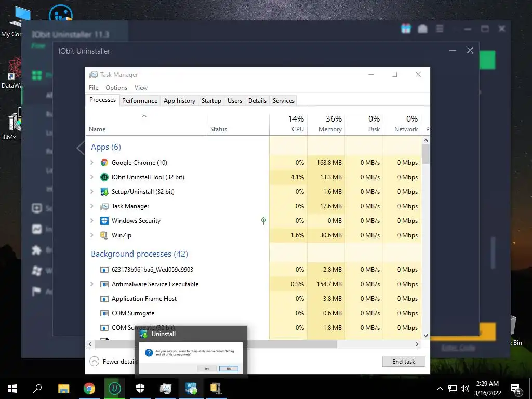The width and height of the screenshot is (532, 399).
Task: Sort processes by Memory column
Action: tap(327, 124)
